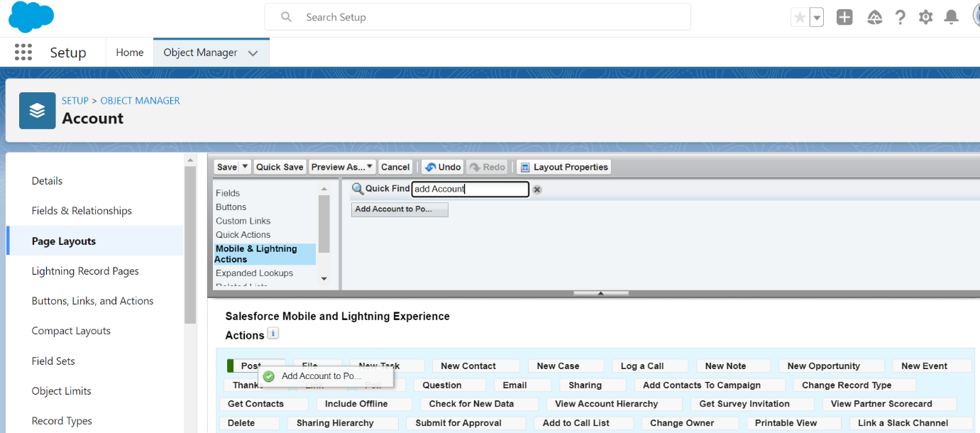Clear the Quick Find search text
Image resolution: width=980 pixels, height=433 pixels.
pyautogui.click(x=537, y=190)
